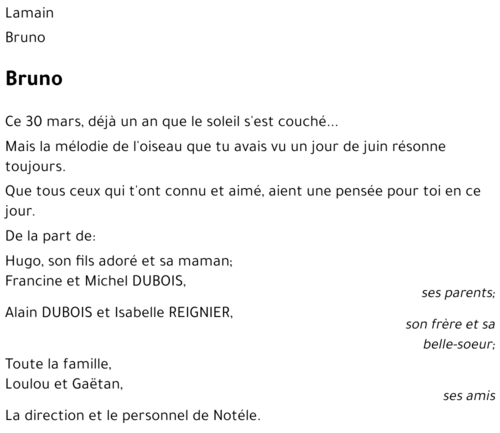500x433 pixels.
Task: Click the standalone word 'jour.'
Action: point(20,211)
